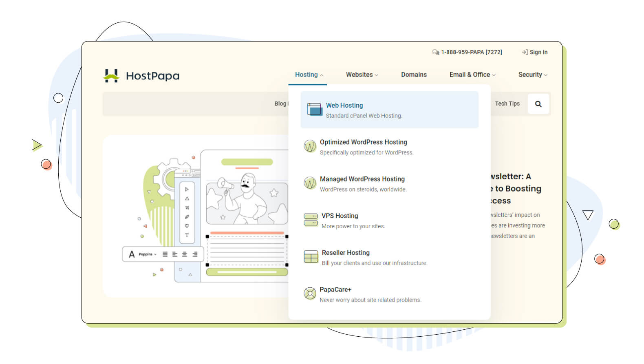Open the Security dropdown menu
The width and height of the screenshot is (644, 364).
pyautogui.click(x=532, y=75)
